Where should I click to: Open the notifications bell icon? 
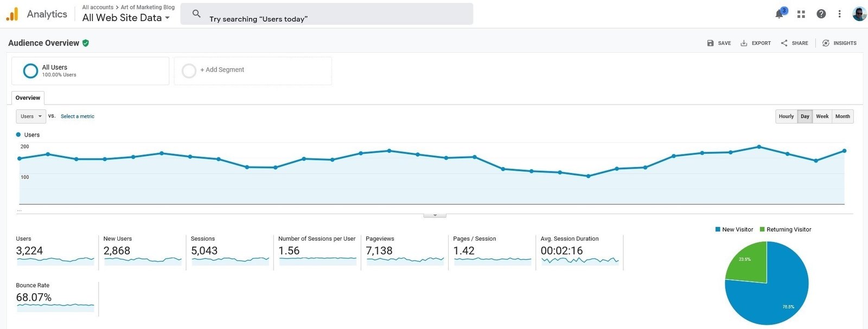click(x=780, y=14)
